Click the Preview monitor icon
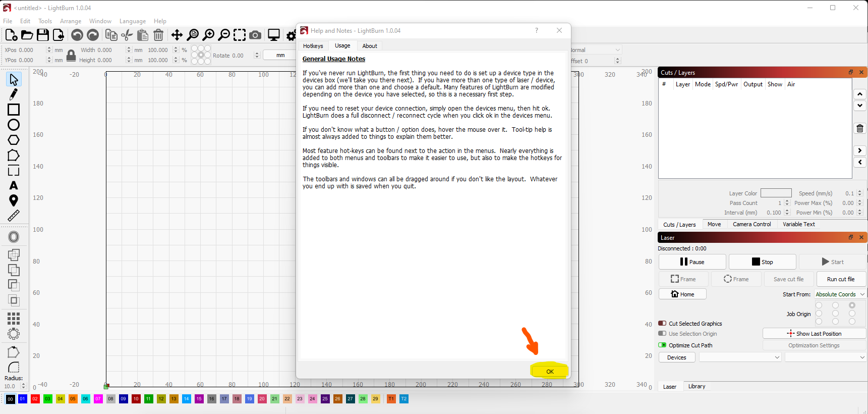 (274, 35)
